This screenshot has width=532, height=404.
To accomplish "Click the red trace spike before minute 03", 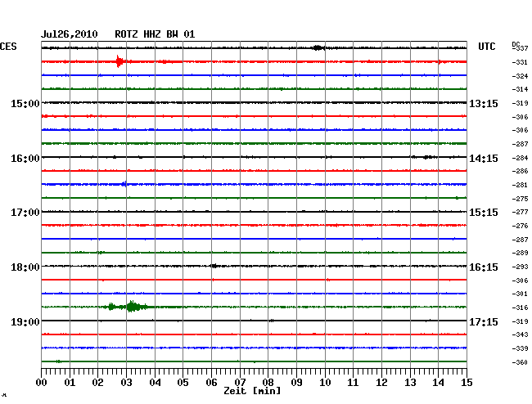I will 119,61.
